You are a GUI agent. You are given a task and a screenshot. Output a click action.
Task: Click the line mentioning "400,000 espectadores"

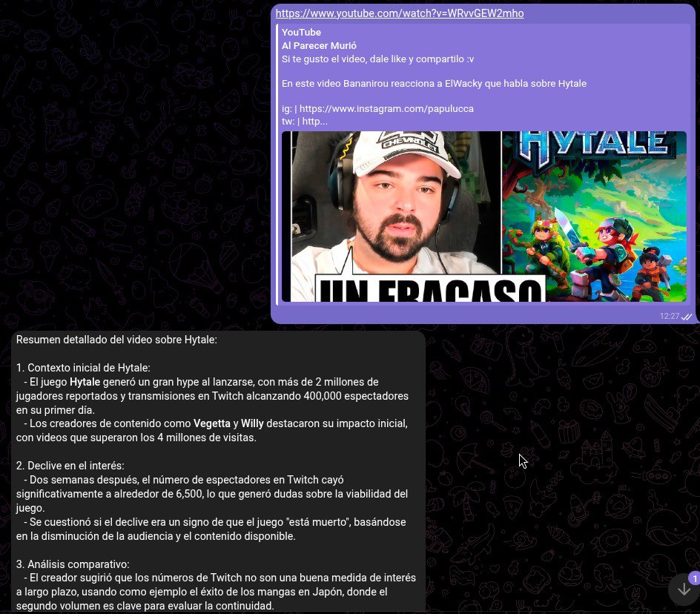(x=213, y=396)
